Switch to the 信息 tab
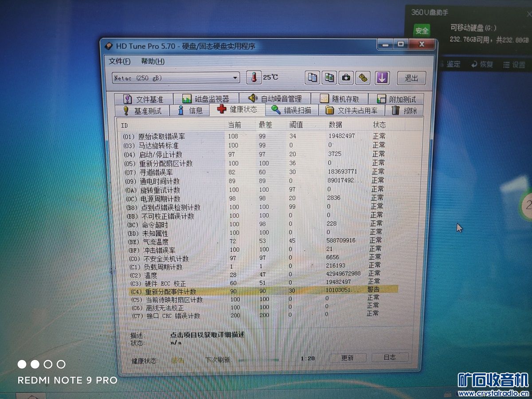This screenshot has height=399, width=532. click(190, 110)
